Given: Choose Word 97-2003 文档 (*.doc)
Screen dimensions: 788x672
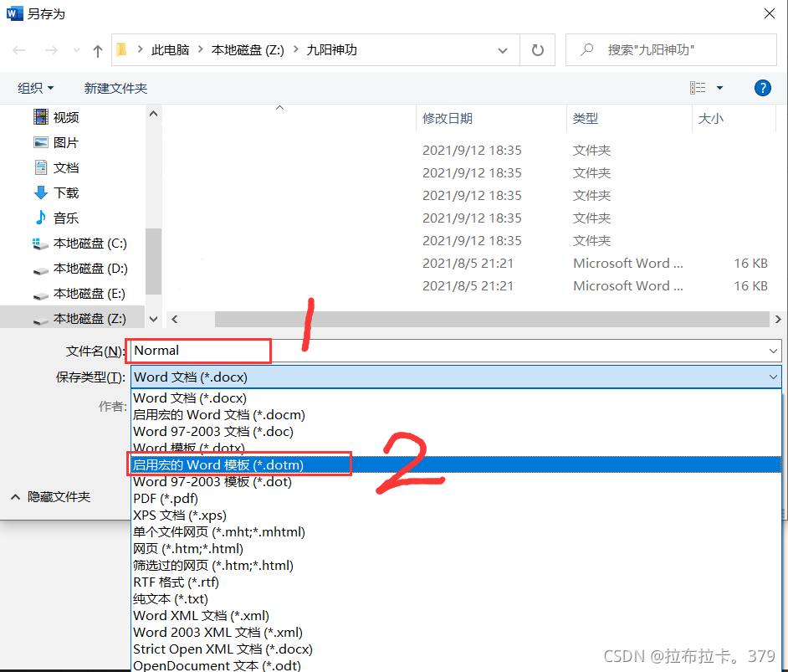Looking at the screenshot, I should coord(456,431).
